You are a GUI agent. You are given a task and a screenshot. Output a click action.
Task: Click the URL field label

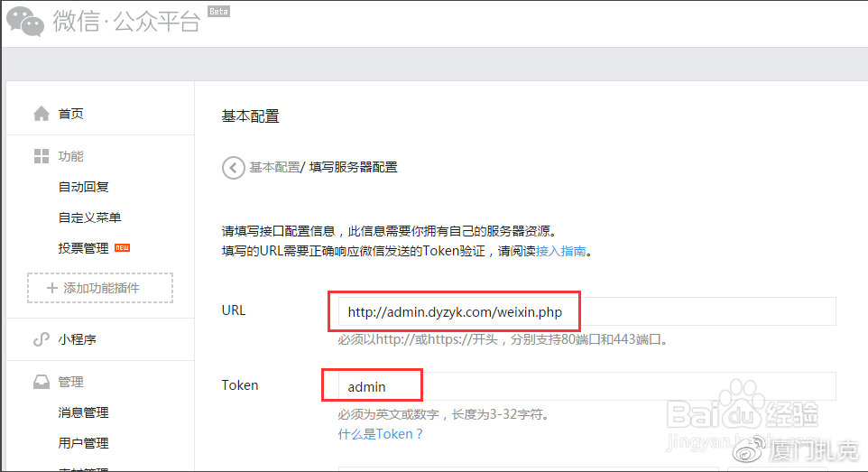click(x=233, y=310)
